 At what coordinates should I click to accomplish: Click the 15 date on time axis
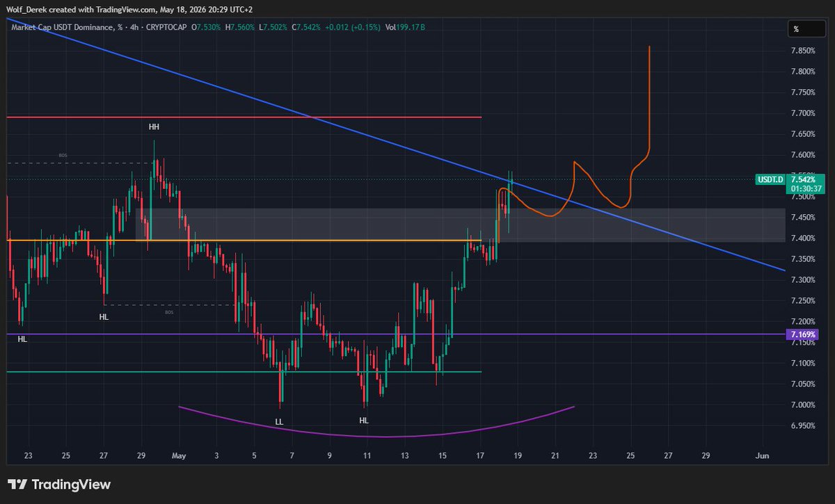click(443, 456)
